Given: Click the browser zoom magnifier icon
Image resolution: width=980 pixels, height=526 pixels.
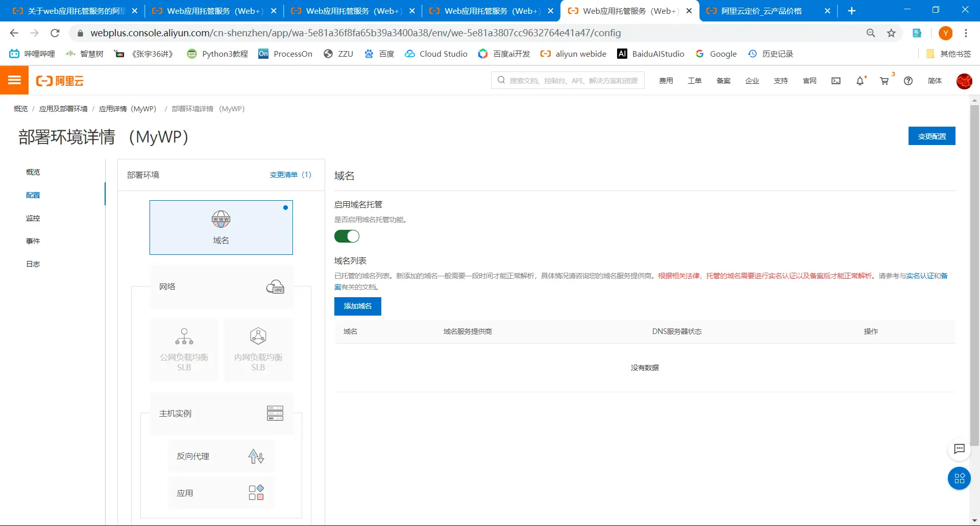Looking at the screenshot, I should 871,33.
